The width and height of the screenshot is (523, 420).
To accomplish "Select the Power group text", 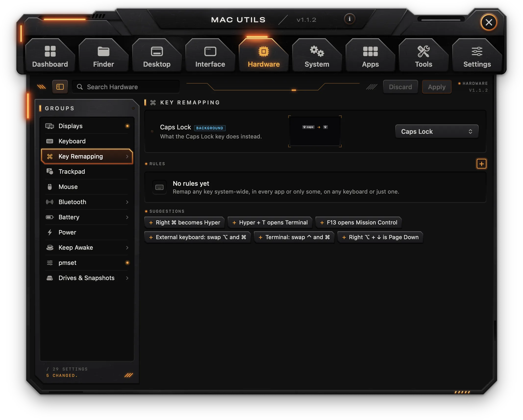I will pos(67,232).
